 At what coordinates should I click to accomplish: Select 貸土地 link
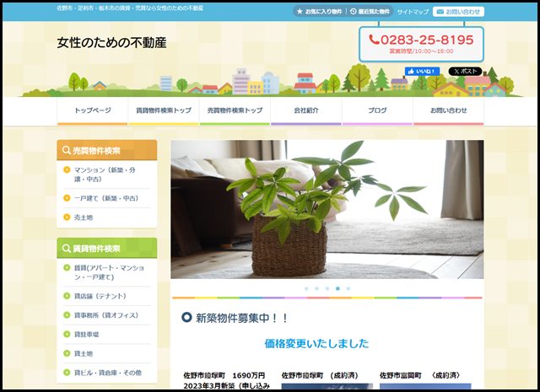[84, 353]
